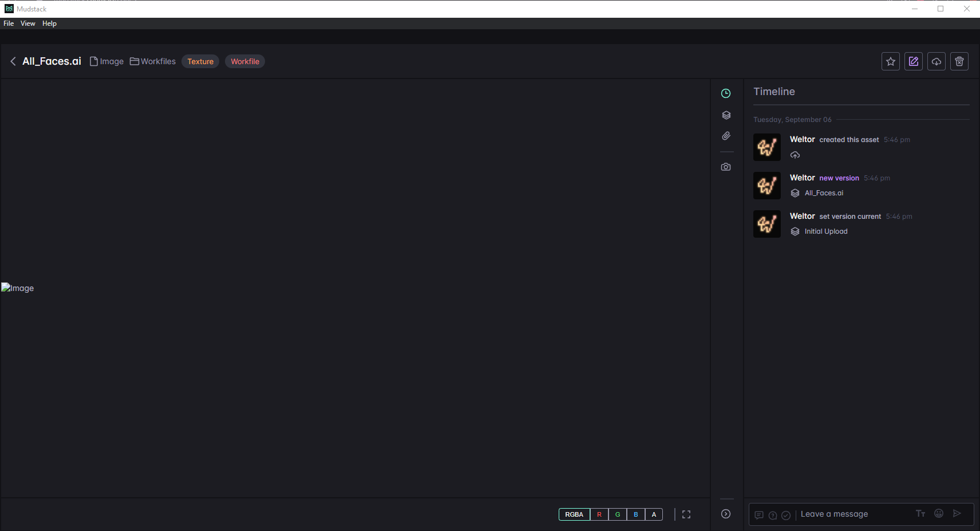
Task: Download asset via cloud download icon
Action: click(936, 61)
